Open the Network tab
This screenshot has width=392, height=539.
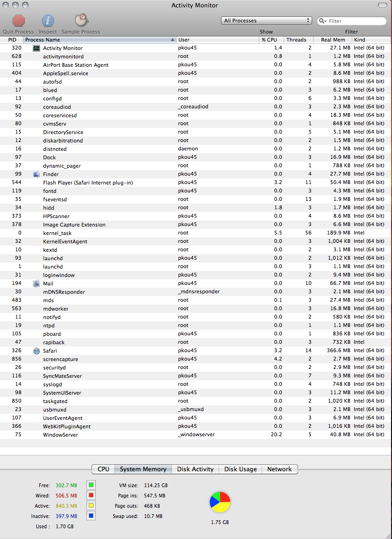coord(279,469)
